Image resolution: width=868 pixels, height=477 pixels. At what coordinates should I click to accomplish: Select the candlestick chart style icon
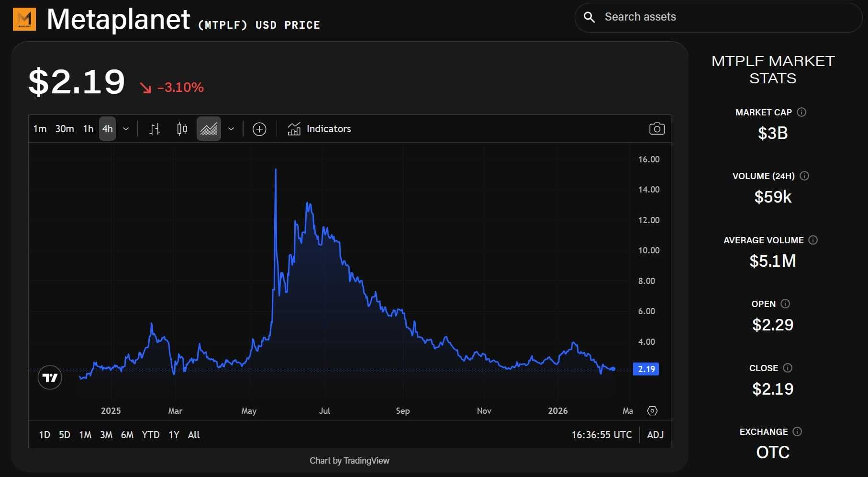tap(182, 128)
